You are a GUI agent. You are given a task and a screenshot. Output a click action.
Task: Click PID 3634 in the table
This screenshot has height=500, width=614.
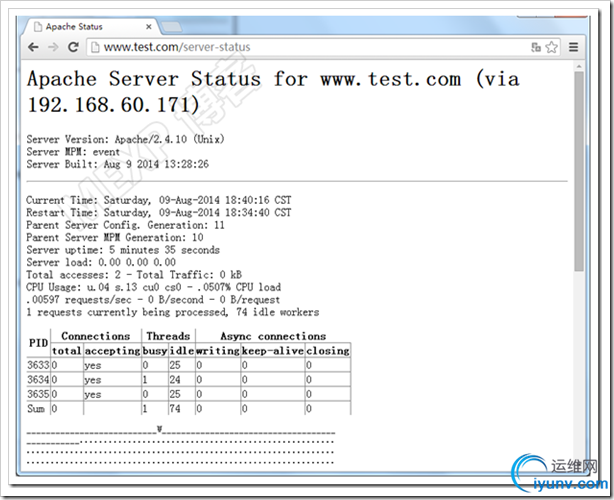coord(38,380)
